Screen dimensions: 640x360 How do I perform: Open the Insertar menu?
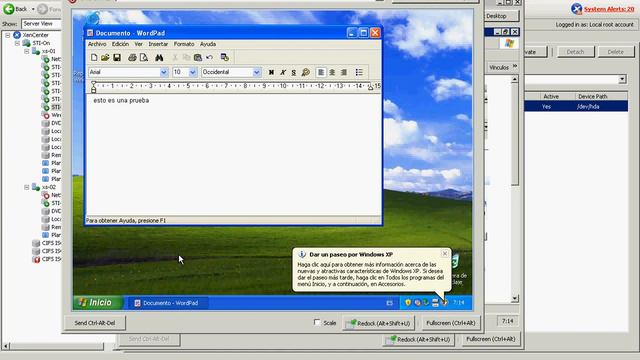point(158,44)
